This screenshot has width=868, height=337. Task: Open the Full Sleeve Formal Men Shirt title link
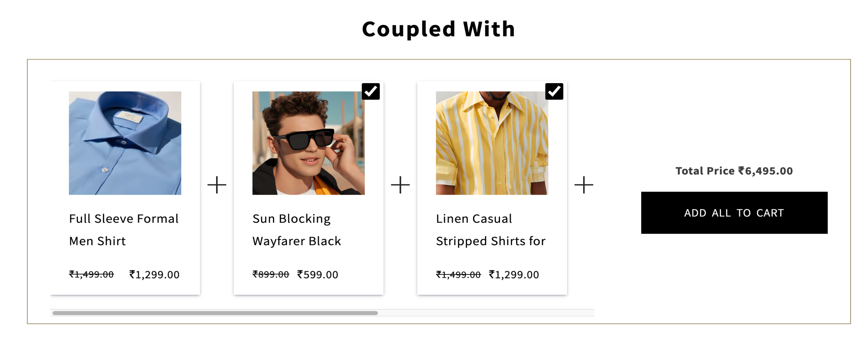tap(124, 230)
